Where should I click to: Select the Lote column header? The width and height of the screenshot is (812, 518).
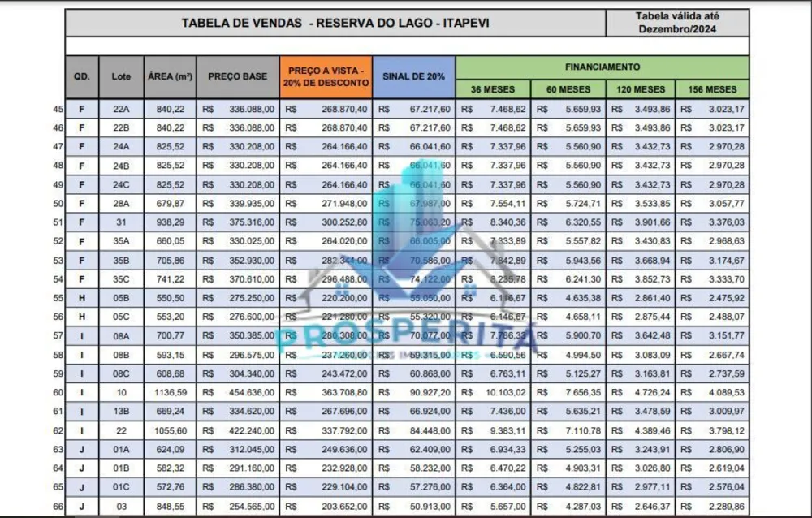pyautogui.click(x=121, y=76)
